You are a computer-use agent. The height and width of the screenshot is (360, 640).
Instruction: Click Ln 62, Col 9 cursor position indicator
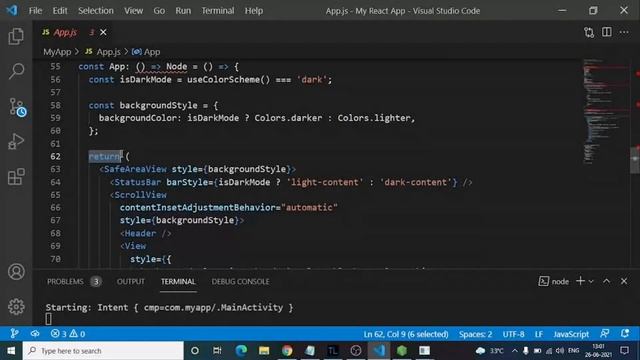(x=406, y=334)
